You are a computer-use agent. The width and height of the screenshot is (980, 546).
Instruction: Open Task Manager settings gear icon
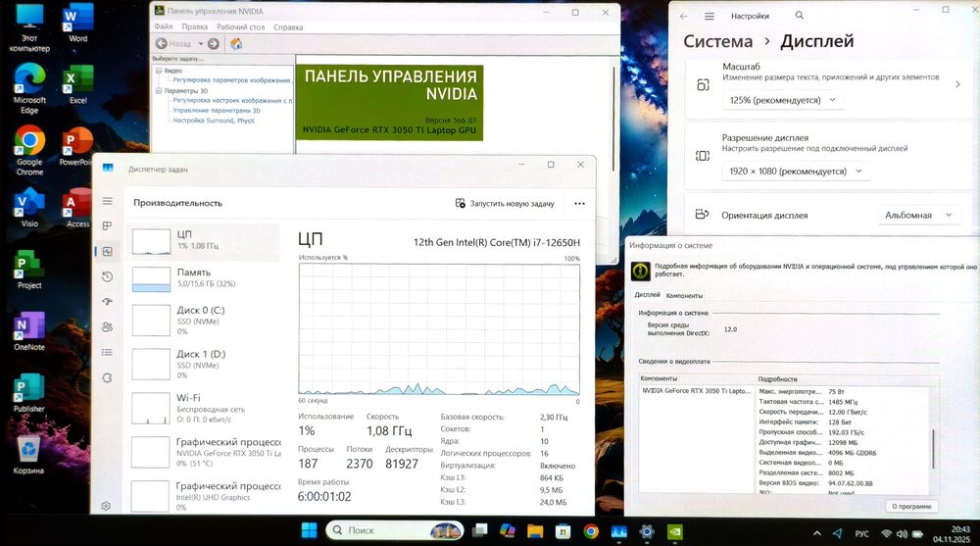pyautogui.click(x=106, y=506)
